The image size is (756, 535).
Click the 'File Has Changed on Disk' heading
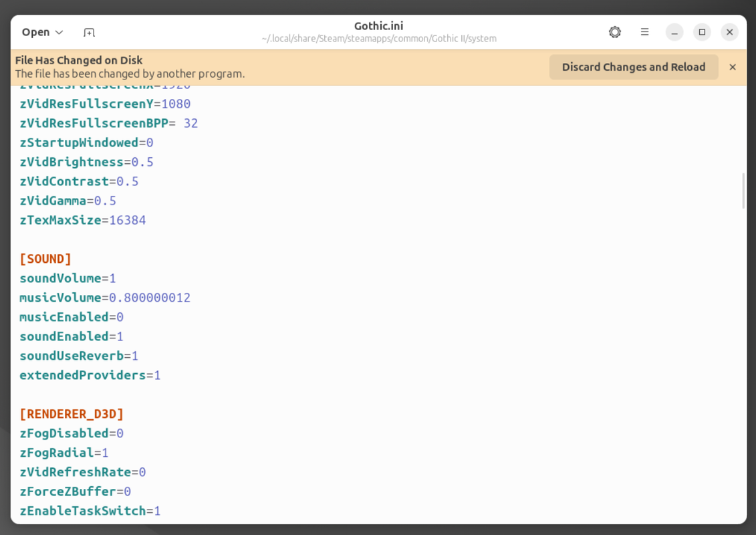coord(79,60)
